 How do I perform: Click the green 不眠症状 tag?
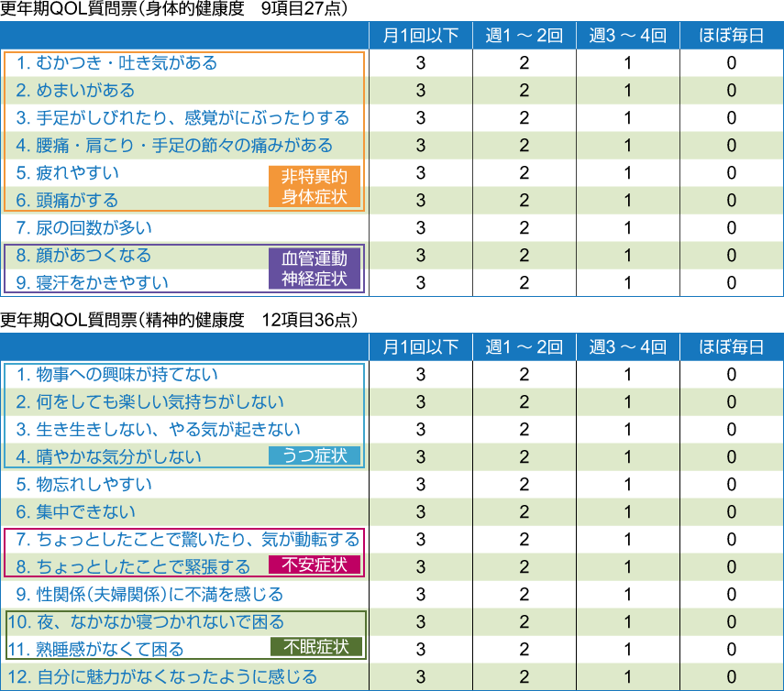coord(316,648)
